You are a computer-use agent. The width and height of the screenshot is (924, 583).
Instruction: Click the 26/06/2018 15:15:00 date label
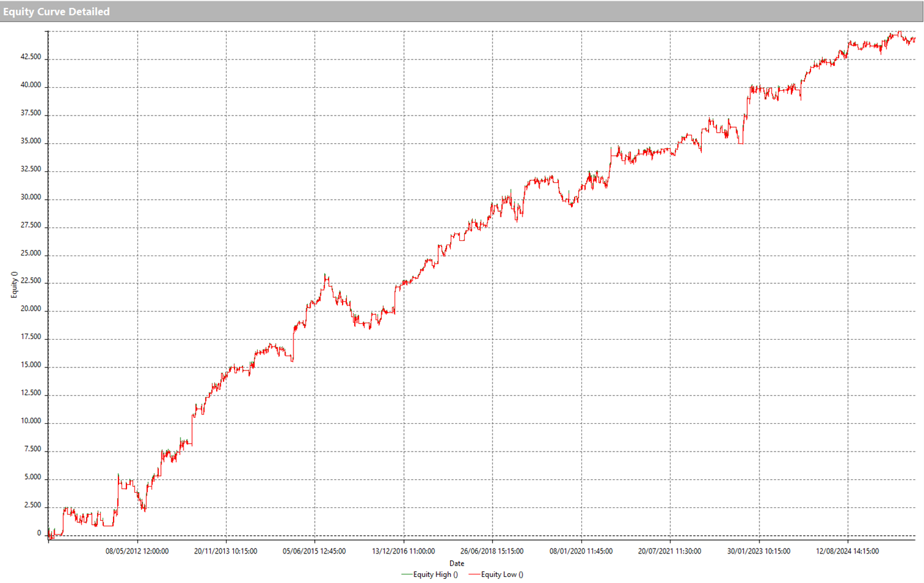coord(492,551)
